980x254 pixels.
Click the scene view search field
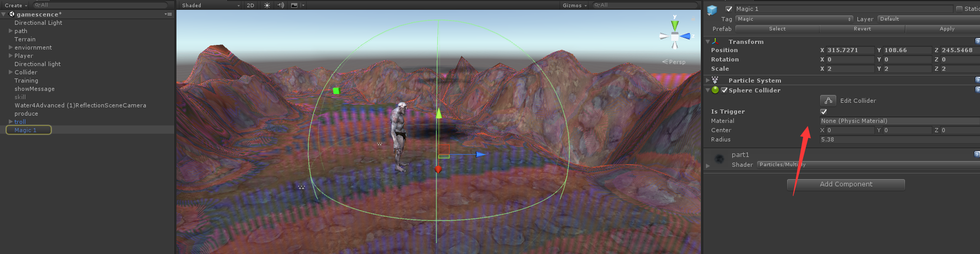pyautogui.click(x=645, y=5)
